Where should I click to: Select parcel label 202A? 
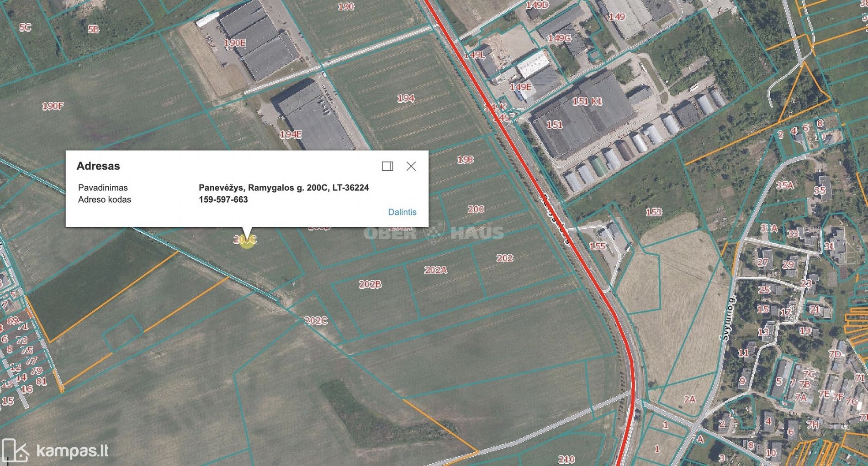(x=435, y=270)
